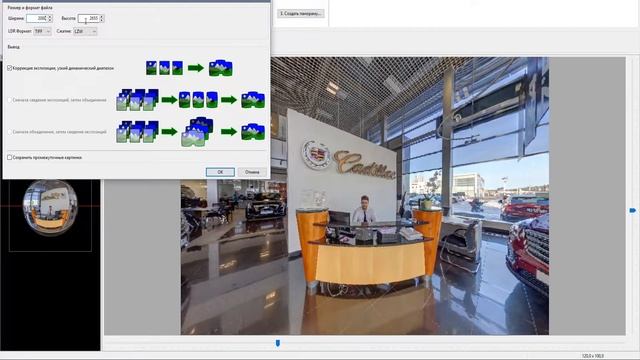Click the Ширина width input field
This screenshot has width=640, height=360.
[37, 18]
